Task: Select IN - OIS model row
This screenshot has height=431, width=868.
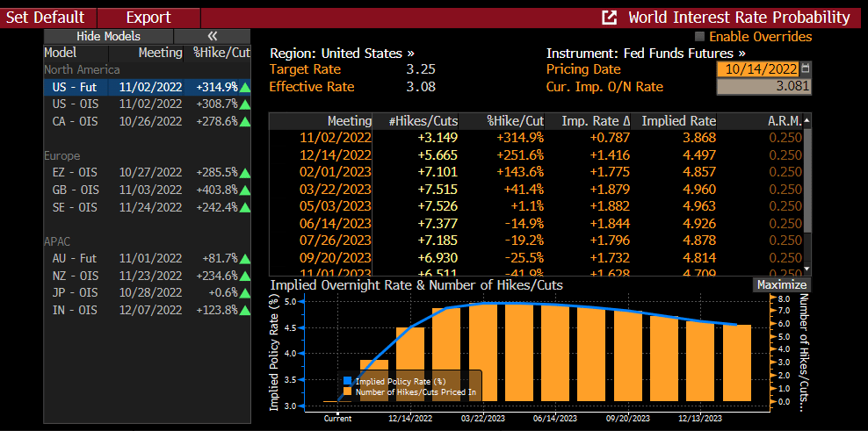Action: click(x=148, y=310)
